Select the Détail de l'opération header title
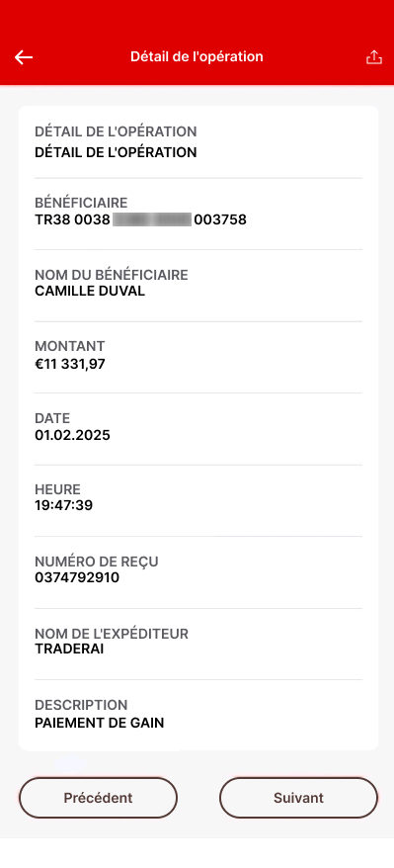The width and height of the screenshot is (394, 868). tap(197, 56)
